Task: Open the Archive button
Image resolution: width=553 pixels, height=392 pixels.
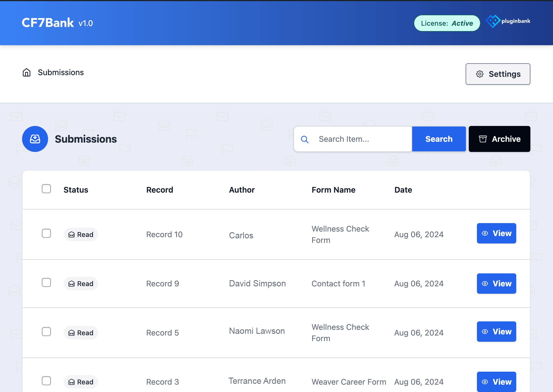Action: 500,139
